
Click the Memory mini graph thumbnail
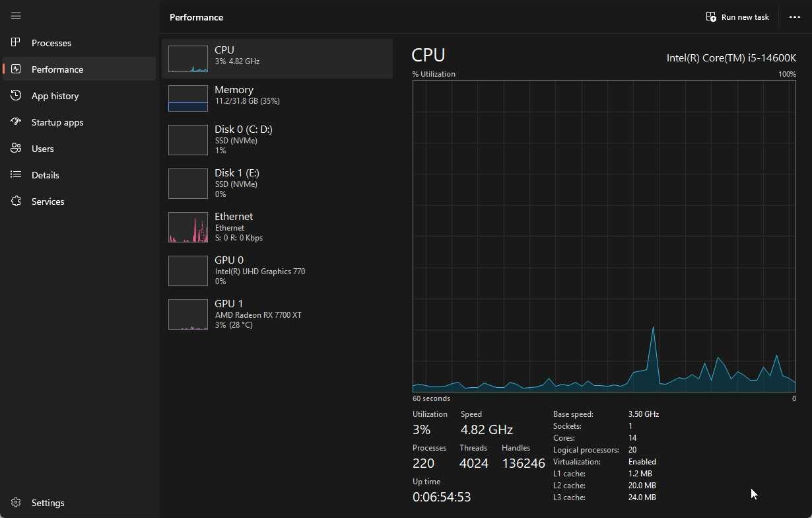coord(188,98)
